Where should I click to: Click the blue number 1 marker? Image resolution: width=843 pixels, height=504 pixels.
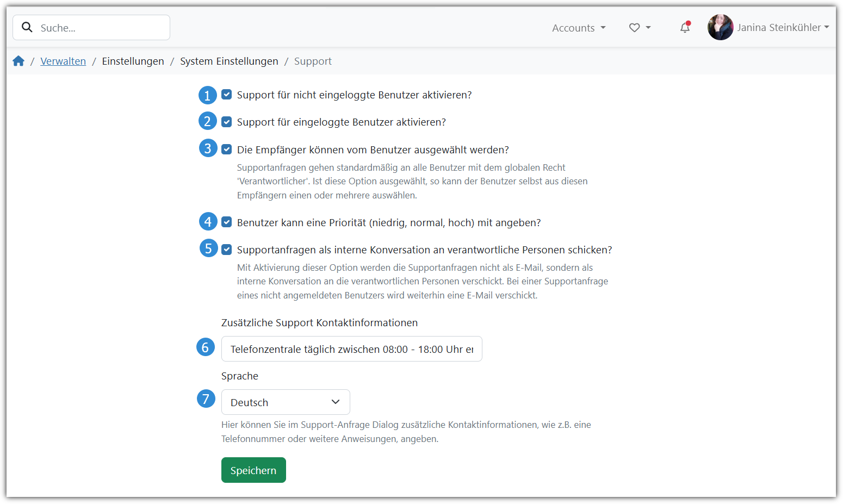(207, 95)
